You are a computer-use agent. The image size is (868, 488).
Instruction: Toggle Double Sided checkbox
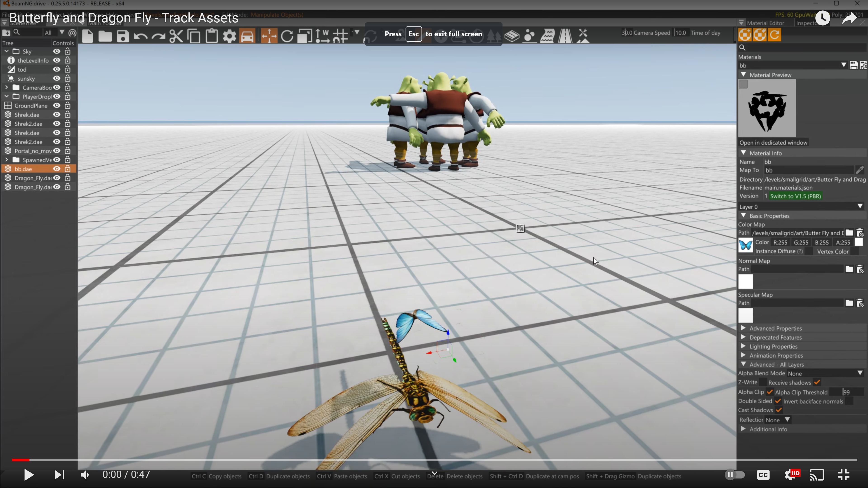coord(778,401)
